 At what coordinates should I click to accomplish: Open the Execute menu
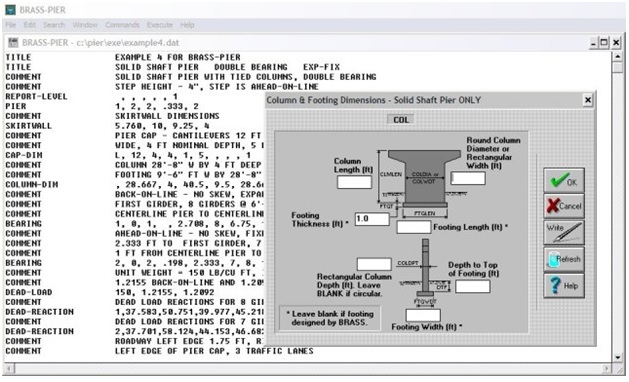click(159, 25)
